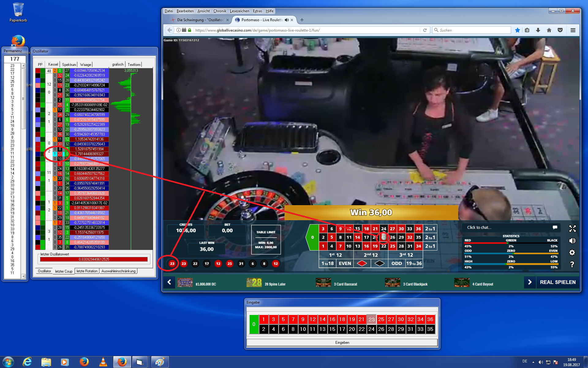Image resolution: width=588 pixels, height=368 pixels.
Task: Select number 17 in Eingabe grid
Action: click(342, 329)
